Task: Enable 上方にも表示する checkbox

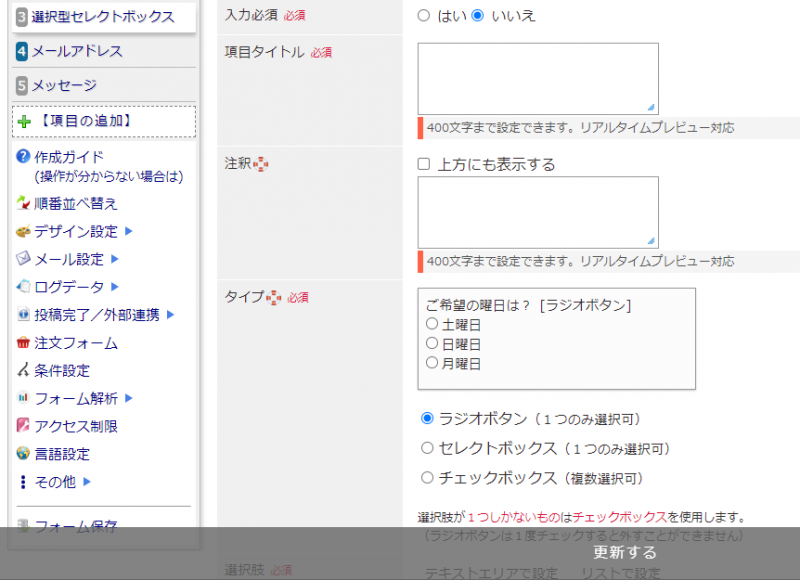Action: [424, 164]
